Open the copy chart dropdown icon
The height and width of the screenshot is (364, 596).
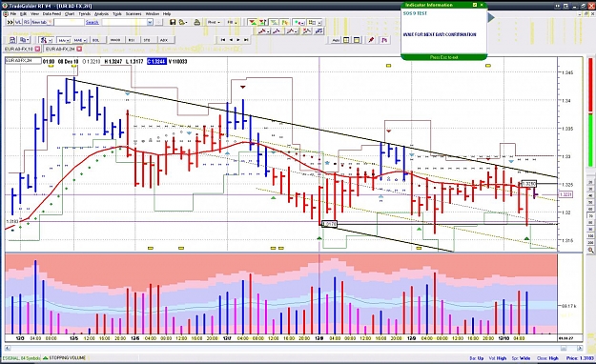25,40
